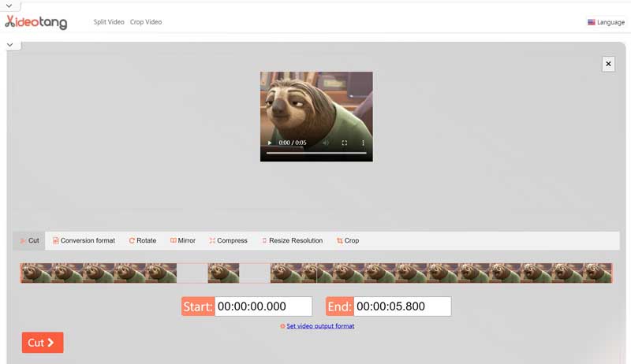Click the gear icon beside Set video output format

tap(282, 326)
